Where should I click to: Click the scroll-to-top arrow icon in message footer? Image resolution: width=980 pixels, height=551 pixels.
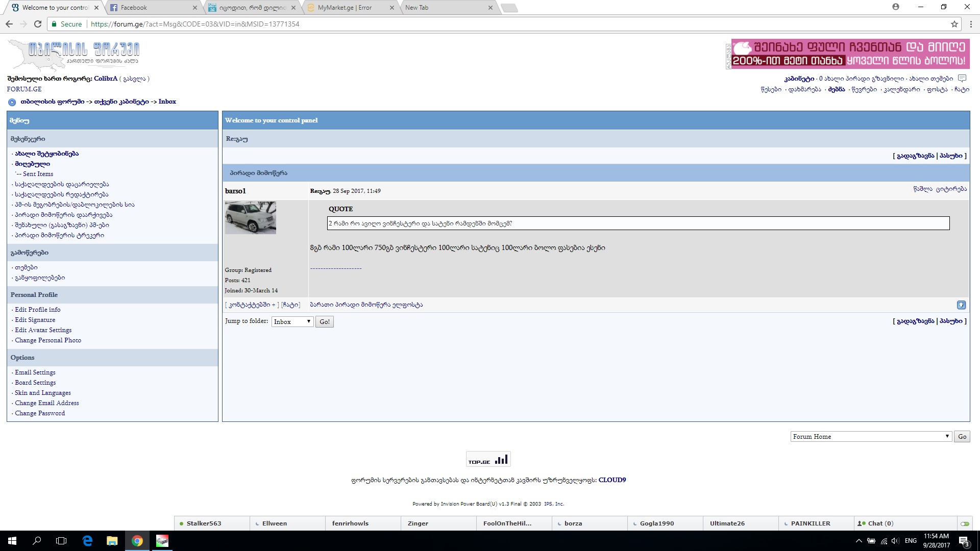[961, 305]
